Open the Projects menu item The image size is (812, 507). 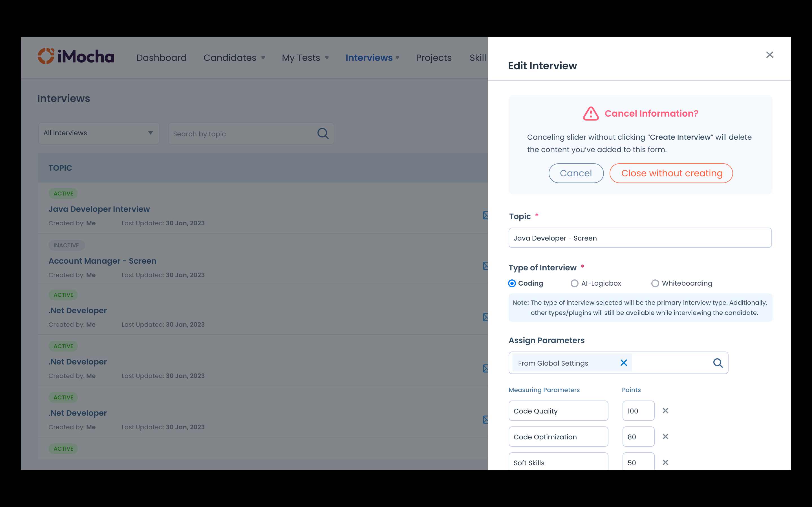(434, 58)
